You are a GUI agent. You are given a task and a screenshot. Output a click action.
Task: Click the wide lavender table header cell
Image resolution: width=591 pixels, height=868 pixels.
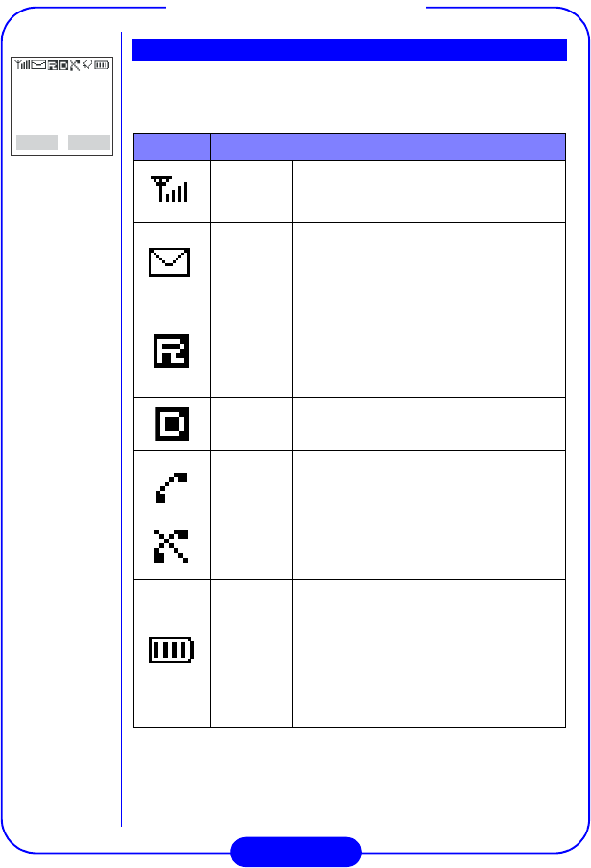tap(388, 147)
